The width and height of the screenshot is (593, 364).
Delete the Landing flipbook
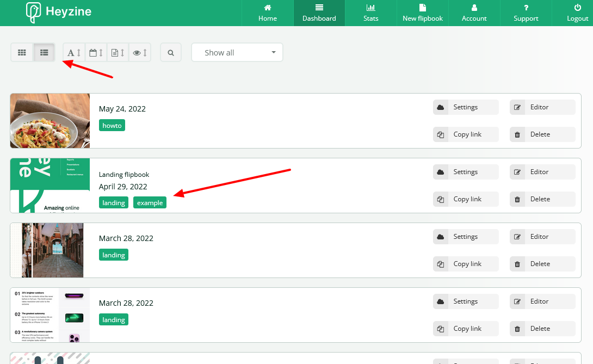coord(543,199)
